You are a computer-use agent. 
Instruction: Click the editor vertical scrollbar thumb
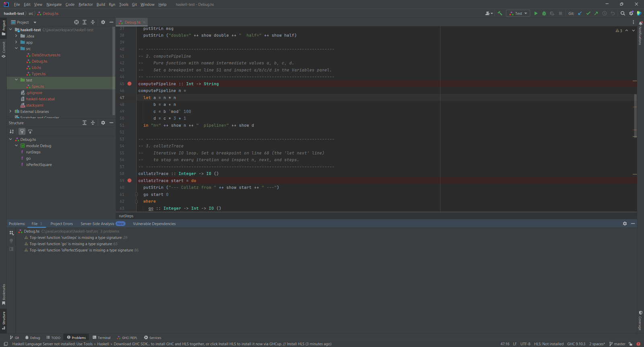(x=635, y=116)
